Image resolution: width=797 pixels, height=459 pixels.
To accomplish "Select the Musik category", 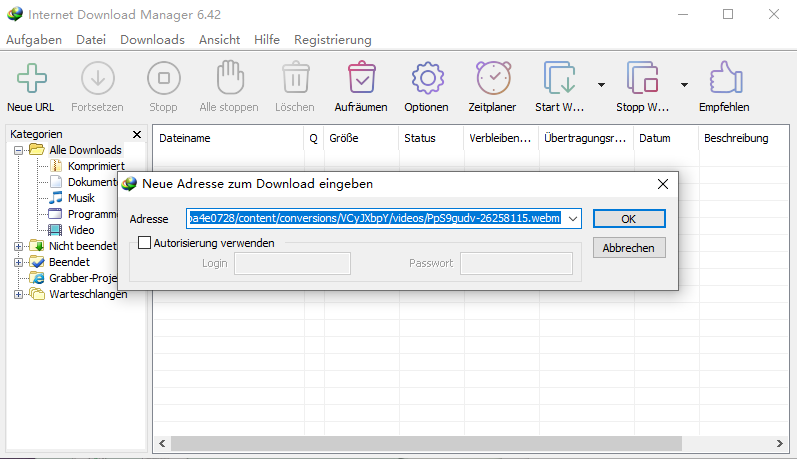I will point(81,198).
